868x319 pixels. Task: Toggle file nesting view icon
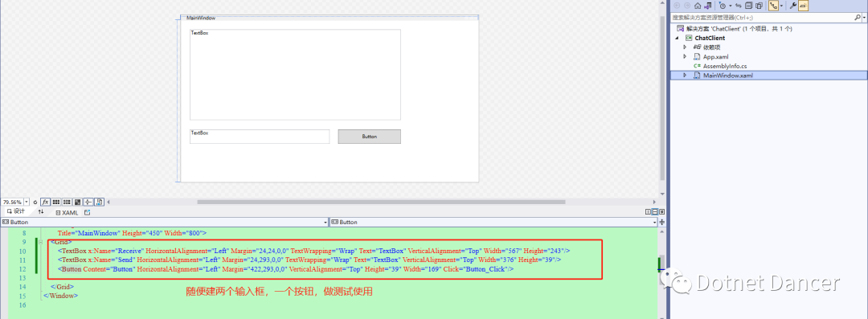pyautogui.click(x=773, y=6)
